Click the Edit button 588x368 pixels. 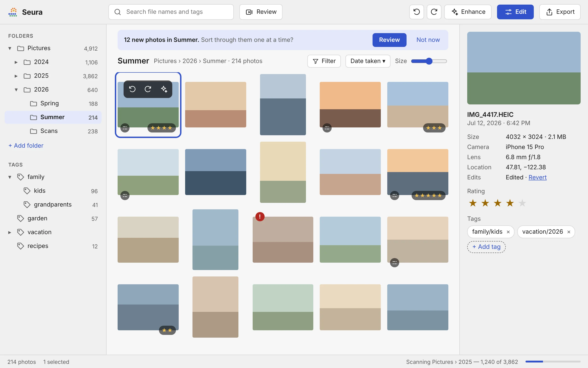pos(515,12)
